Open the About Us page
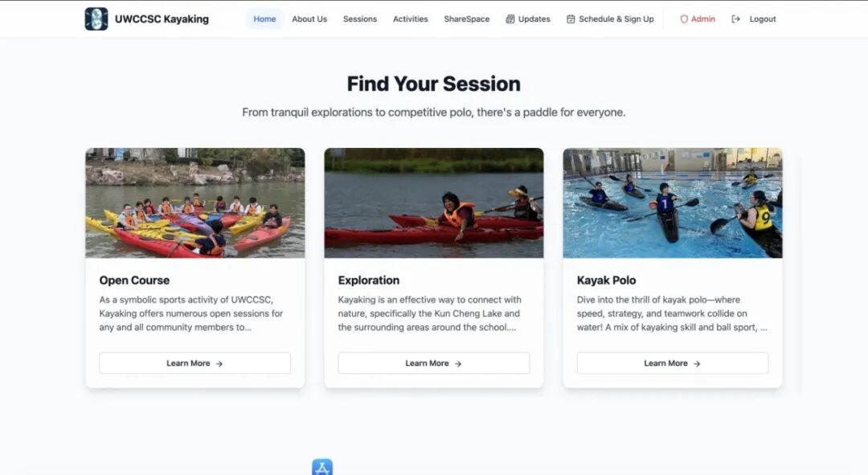868x475 pixels. [309, 18]
